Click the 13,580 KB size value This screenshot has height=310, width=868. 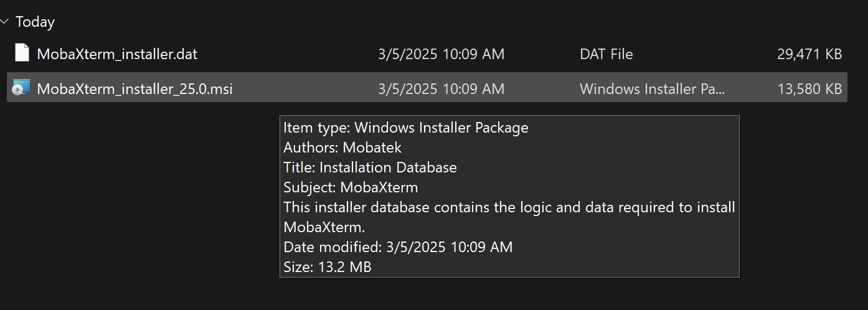coord(809,89)
